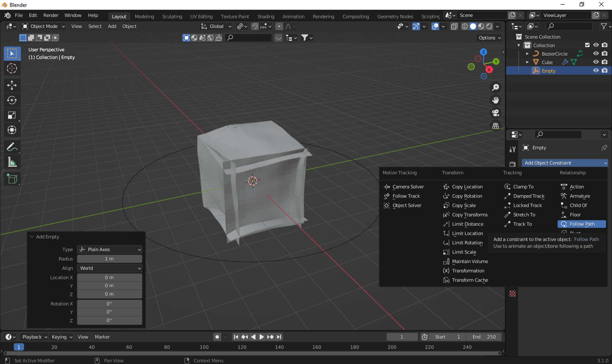Click the pan hand viewport icon
This screenshot has width=612, height=364.
[496, 100]
